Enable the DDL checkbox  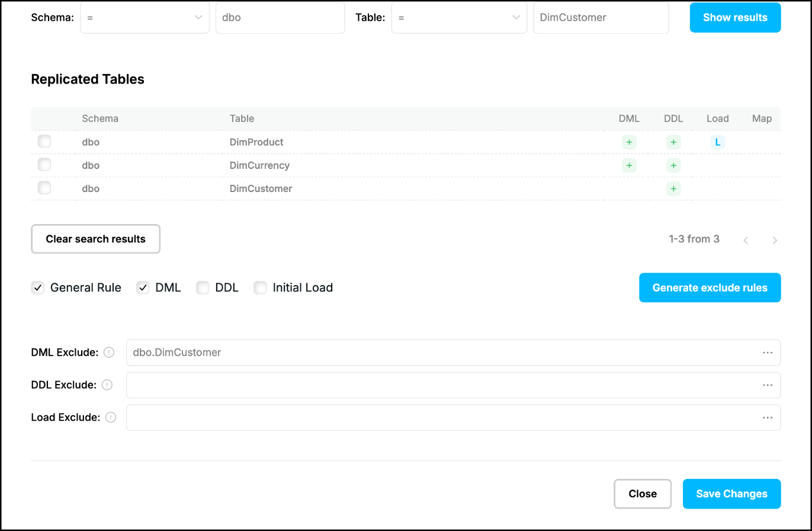tap(203, 288)
